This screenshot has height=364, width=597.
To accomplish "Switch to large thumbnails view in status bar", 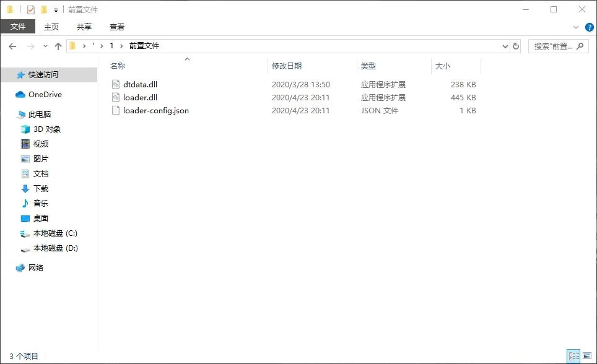I will pyautogui.click(x=588, y=356).
